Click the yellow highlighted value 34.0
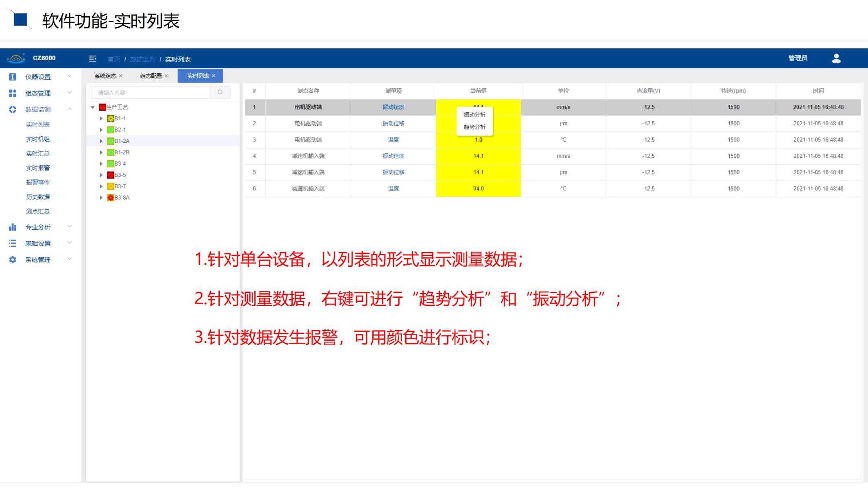 pos(478,188)
